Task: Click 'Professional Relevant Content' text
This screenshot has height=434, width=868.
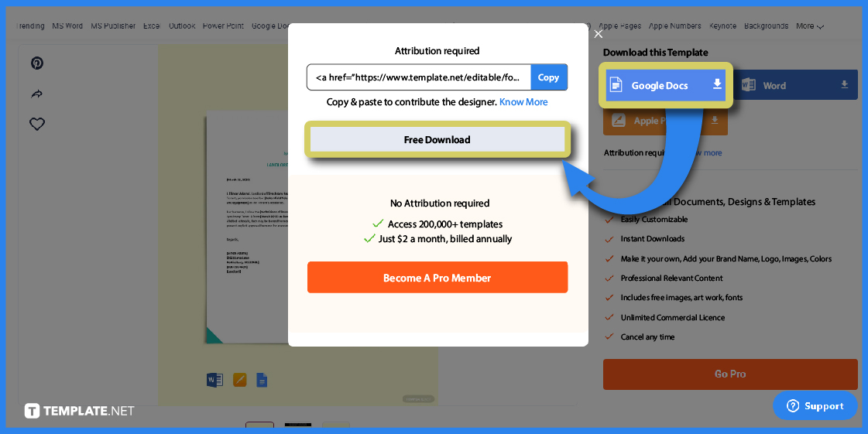Action: tap(671, 278)
